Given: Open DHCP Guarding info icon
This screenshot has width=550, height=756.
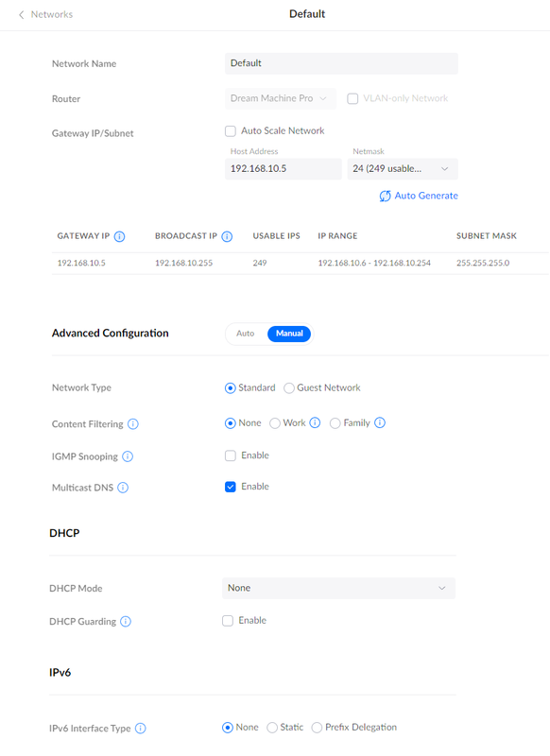Looking at the screenshot, I should [126, 622].
